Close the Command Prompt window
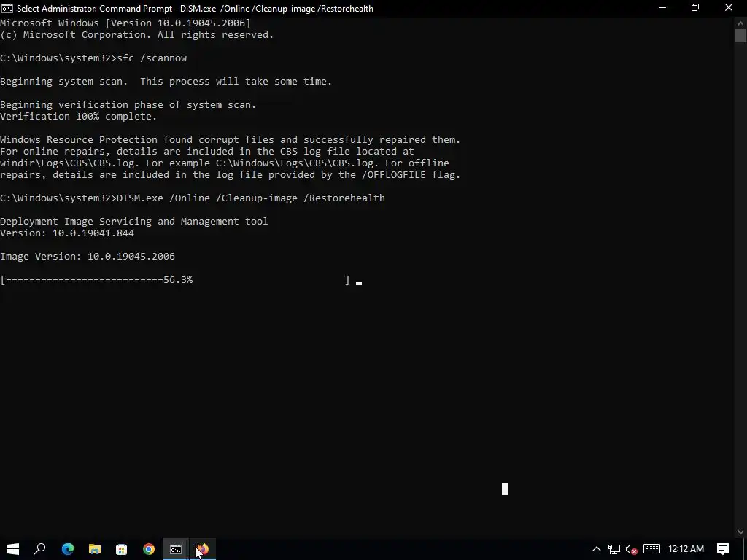This screenshot has width=747, height=560. pyautogui.click(x=729, y=8)
